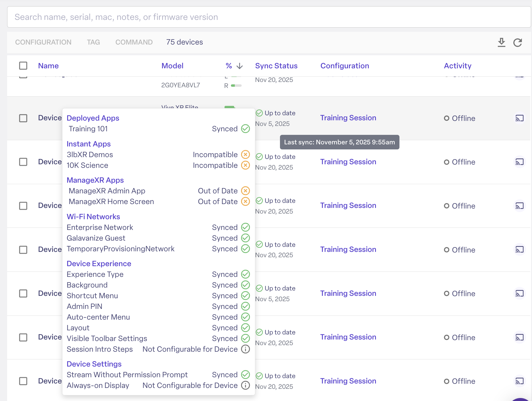
Task: Open the COMMAND menu
Action: coord(134,42)
